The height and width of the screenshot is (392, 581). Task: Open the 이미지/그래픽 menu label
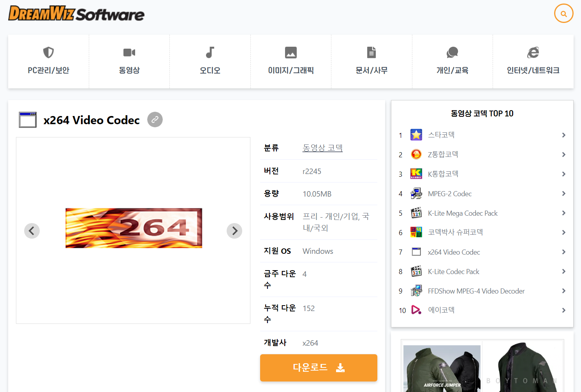[x=291, y=70]
